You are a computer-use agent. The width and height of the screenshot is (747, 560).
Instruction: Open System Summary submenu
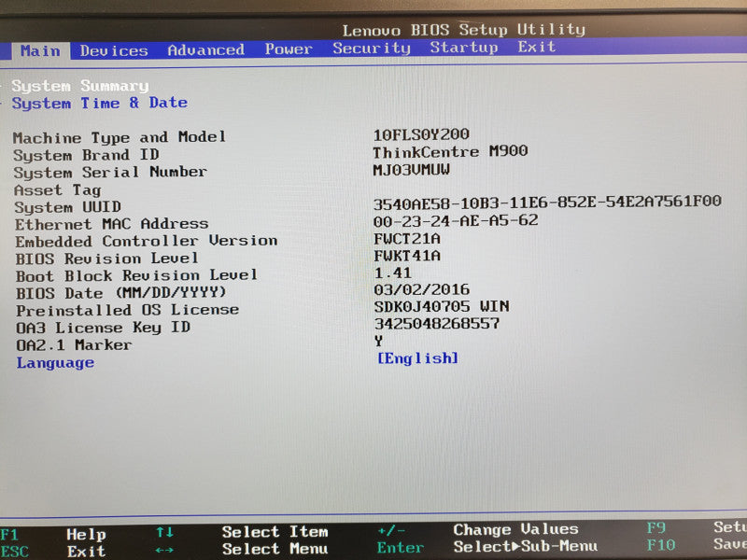[80, 86]
